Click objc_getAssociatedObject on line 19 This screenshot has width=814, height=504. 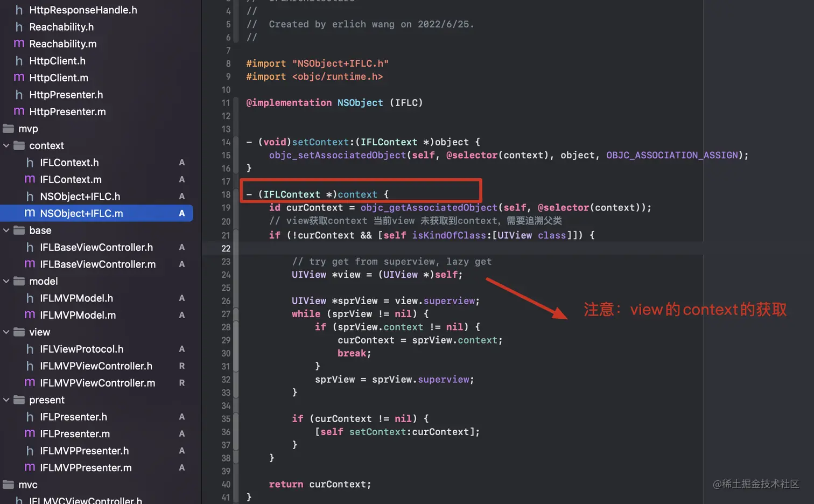[429, 207]
